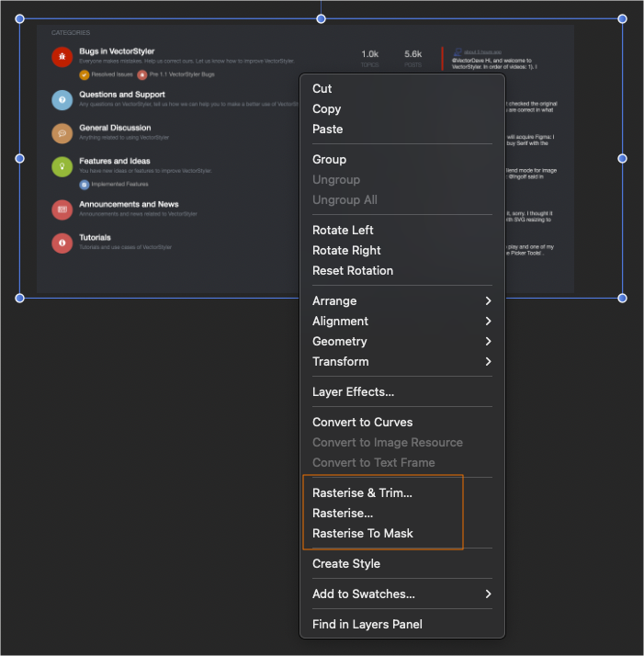The height and width of the screenshot is (656, 644).
Task: Click the blue Questions and Support icon
Action: [62, 100]
